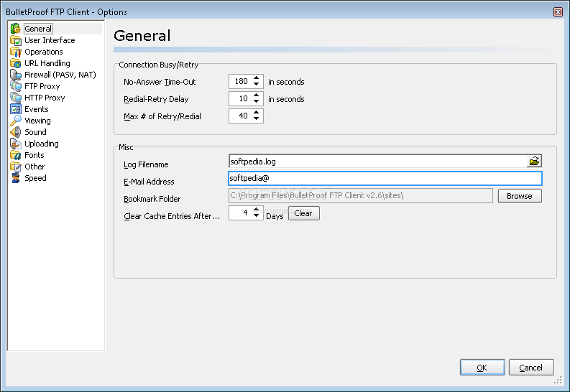The image size is (570, 392).
Task: Click the Other folder icon
Action: (16, 167)
